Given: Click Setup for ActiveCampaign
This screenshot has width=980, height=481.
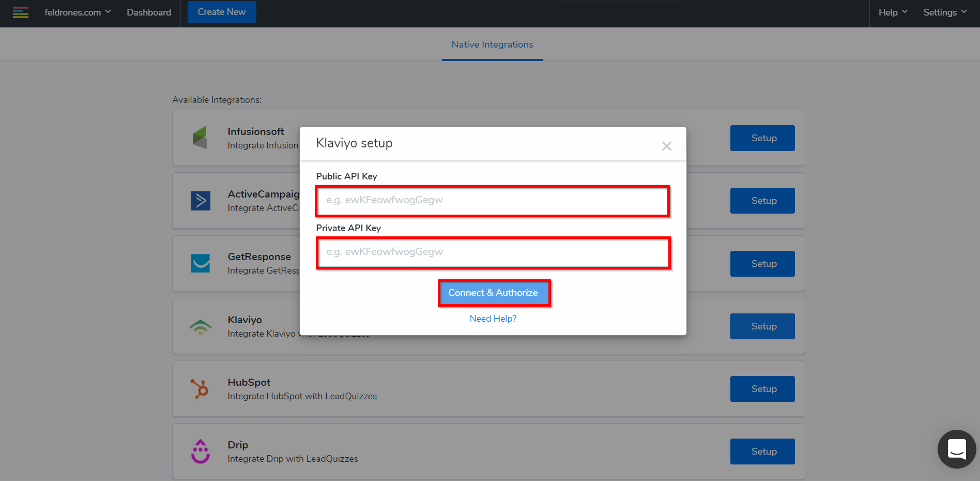Looking at the screenshot, I should (762, 201).
